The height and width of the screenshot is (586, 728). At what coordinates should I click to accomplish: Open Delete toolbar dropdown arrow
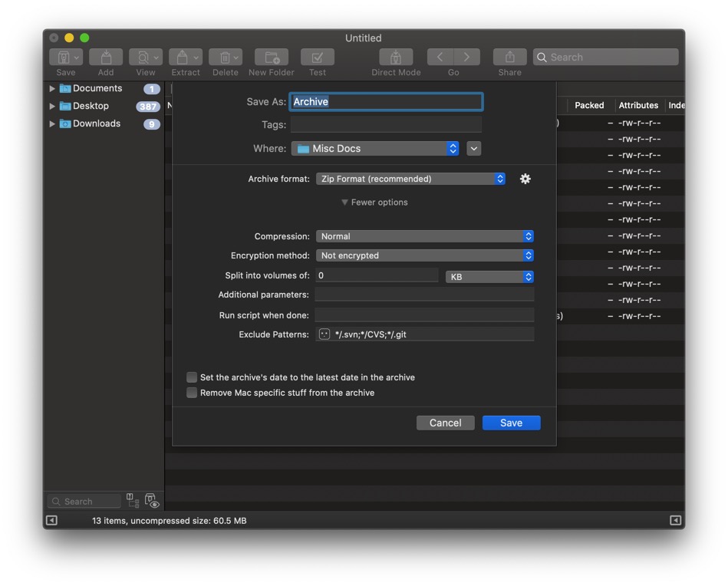tap(236, 58)
